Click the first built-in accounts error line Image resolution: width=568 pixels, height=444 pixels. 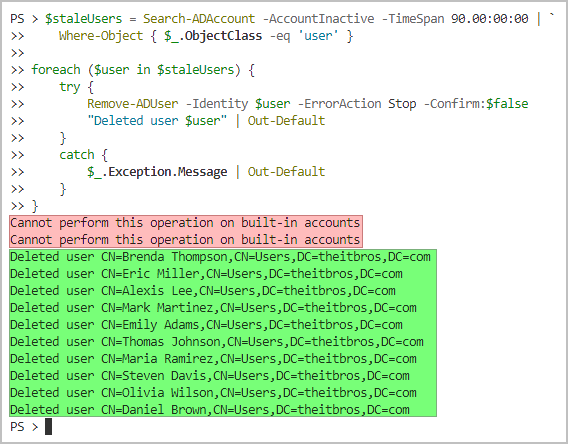point(185,223)
